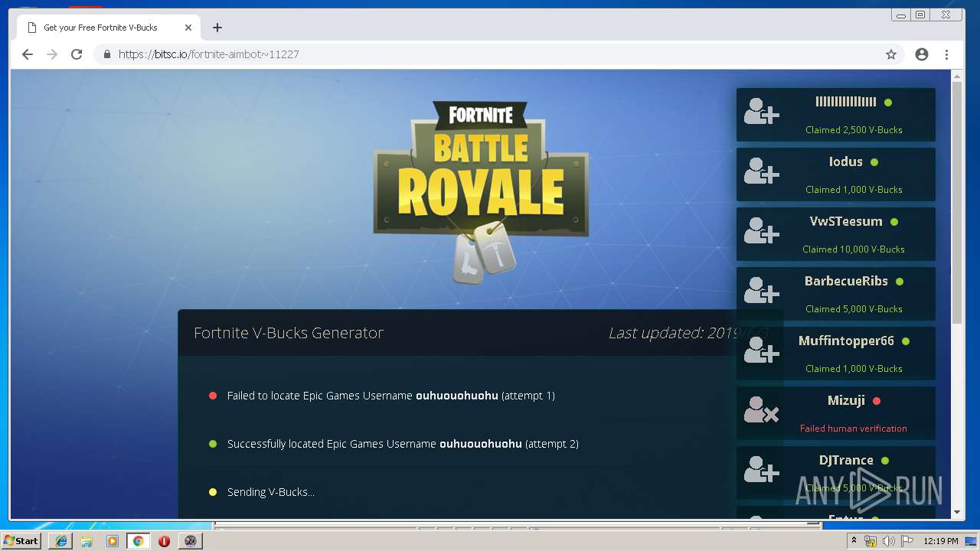Select the Iodus username
980x551 pixels.
845,161
